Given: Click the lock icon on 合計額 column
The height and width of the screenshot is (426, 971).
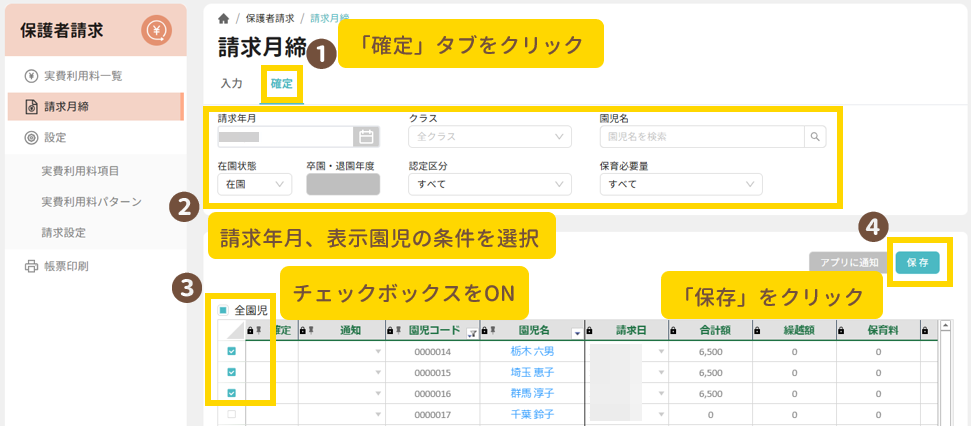Looking at the screenshot, I should click(674, 331).
